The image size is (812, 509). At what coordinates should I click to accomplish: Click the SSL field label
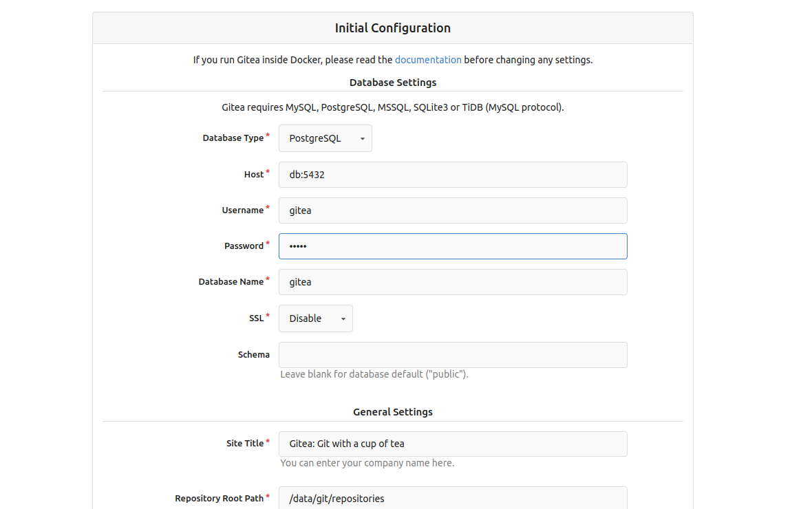[256, 318]
